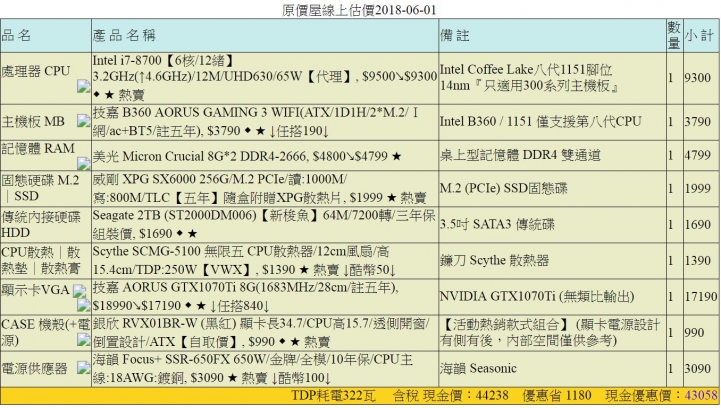Select the 銀欣 RVX01BR-W (黑紅) product
Image resolution: width=721 pixels, height=408 pixels.
coord(261,333)
